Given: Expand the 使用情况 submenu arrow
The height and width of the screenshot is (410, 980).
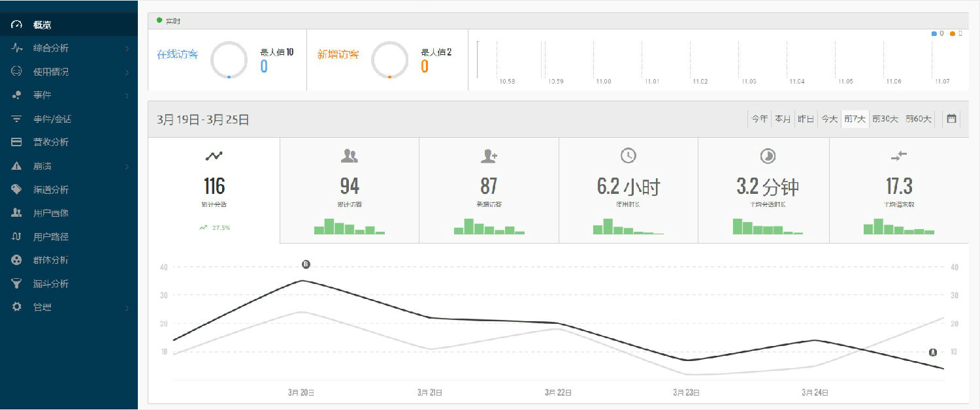Looking at the screenshot, I should click(127, 72).
